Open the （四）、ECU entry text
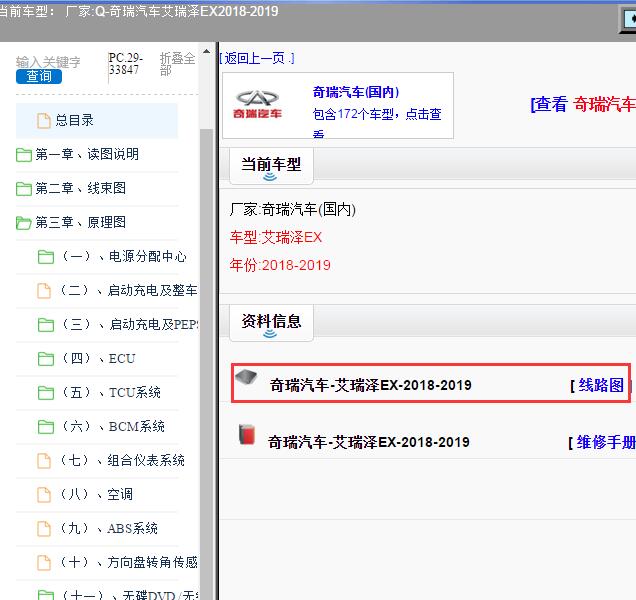 click(98, 359)
